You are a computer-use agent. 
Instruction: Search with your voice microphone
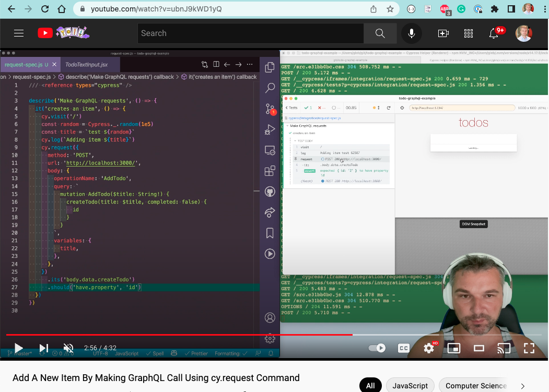412,33
